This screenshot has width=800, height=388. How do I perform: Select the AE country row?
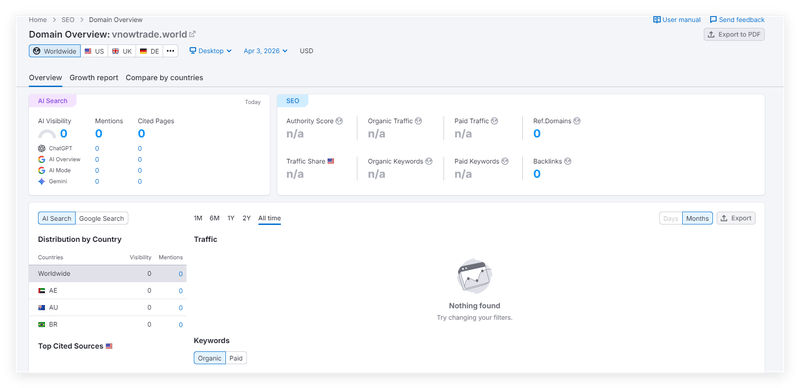108,290
